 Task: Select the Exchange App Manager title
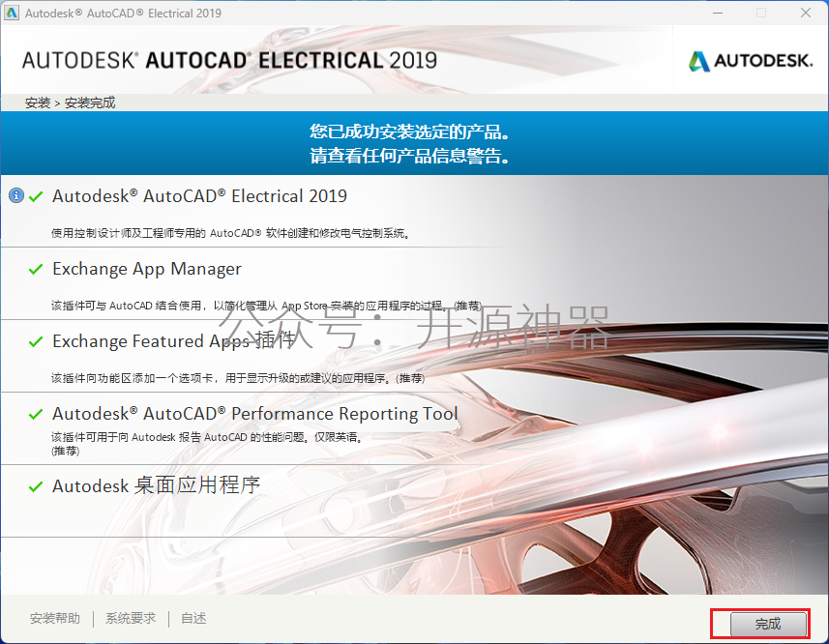pyautogui.click(x=147, y=269)
